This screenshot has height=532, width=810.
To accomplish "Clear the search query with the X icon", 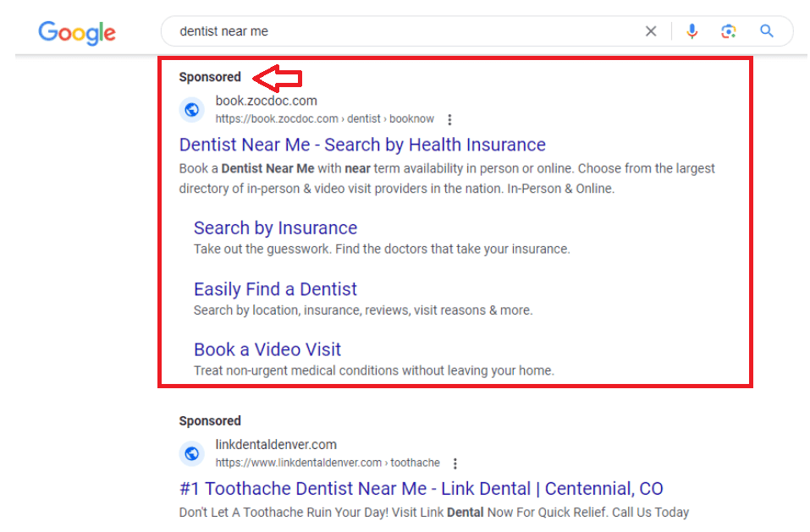I will point(650,30).
